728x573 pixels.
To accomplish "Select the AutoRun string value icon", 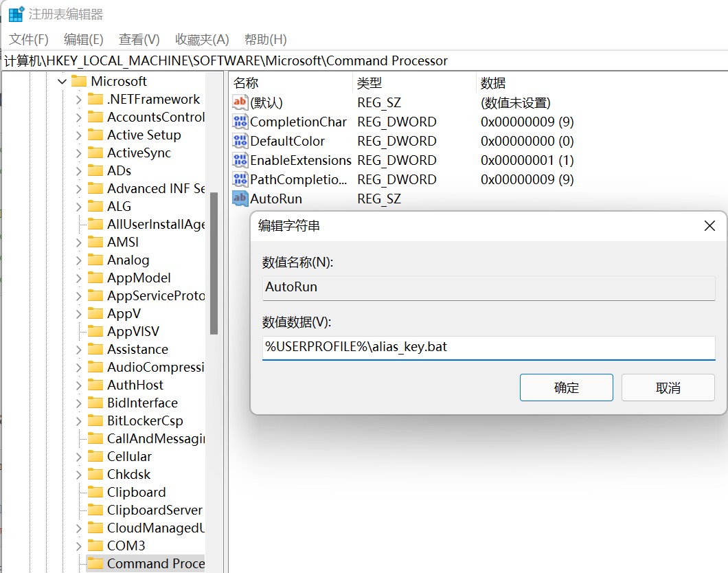I will click(x=240, y=199).
